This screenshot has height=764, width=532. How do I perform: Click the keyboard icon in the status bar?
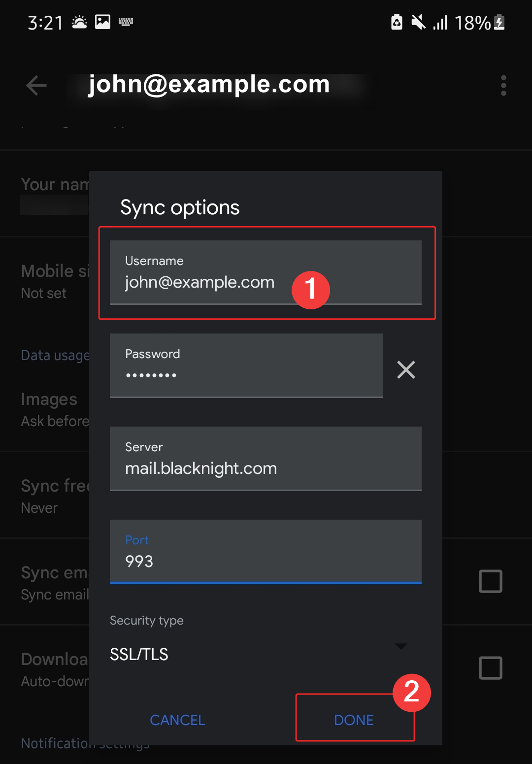click(126, 21)
